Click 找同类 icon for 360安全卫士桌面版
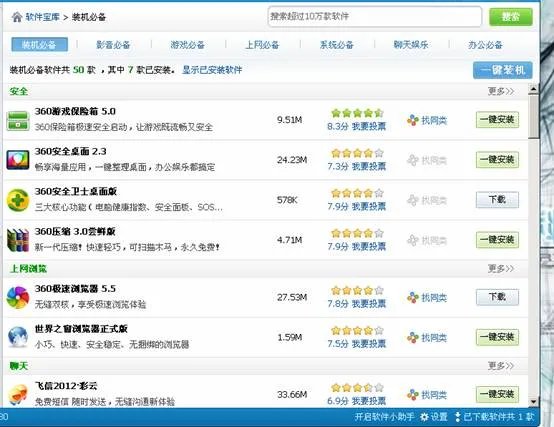554x427 pixels. pos(413,200)
